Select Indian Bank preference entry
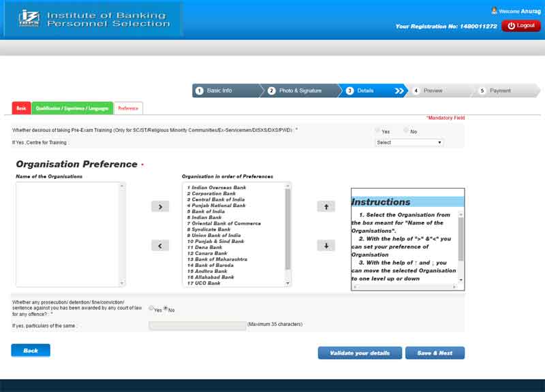Screen dimensions: 545x392 click(x=204, y=217)
